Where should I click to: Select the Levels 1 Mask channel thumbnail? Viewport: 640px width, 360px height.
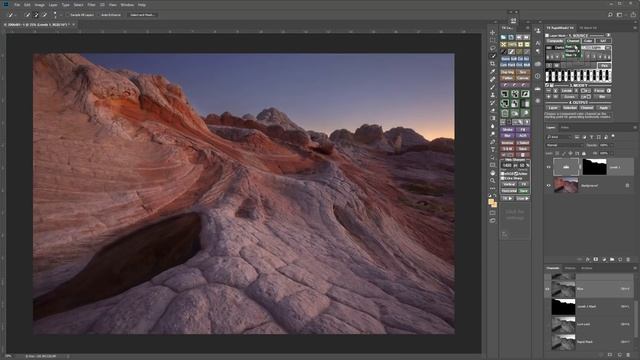click(563, 307)
